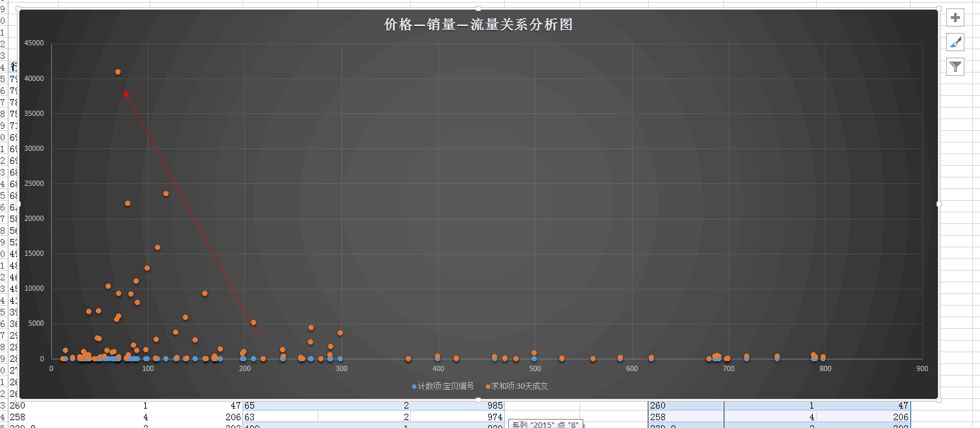The image size is (980, 428).
Task: Select the blue data point at x-axis 300
Action: pyautogui.click(x=340, y=358)
